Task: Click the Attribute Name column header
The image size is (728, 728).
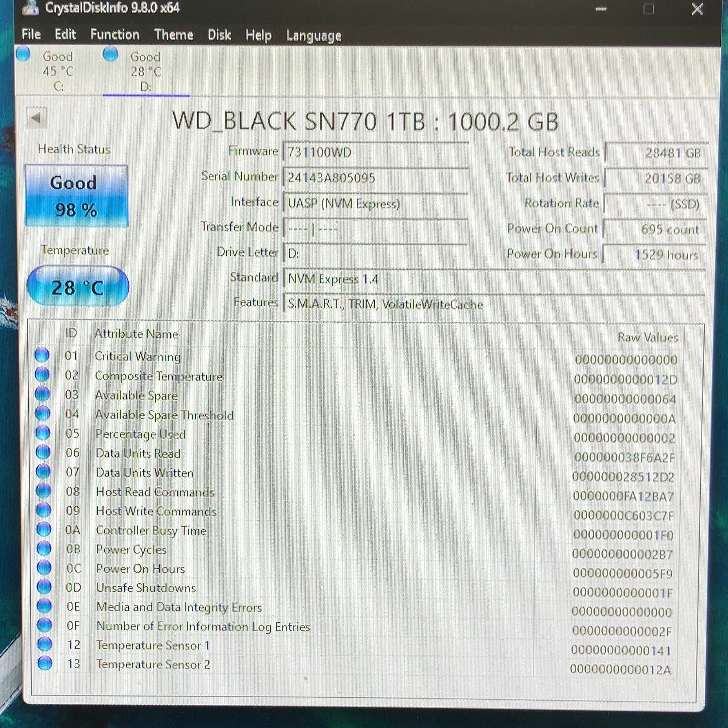Action: (136, 334)
